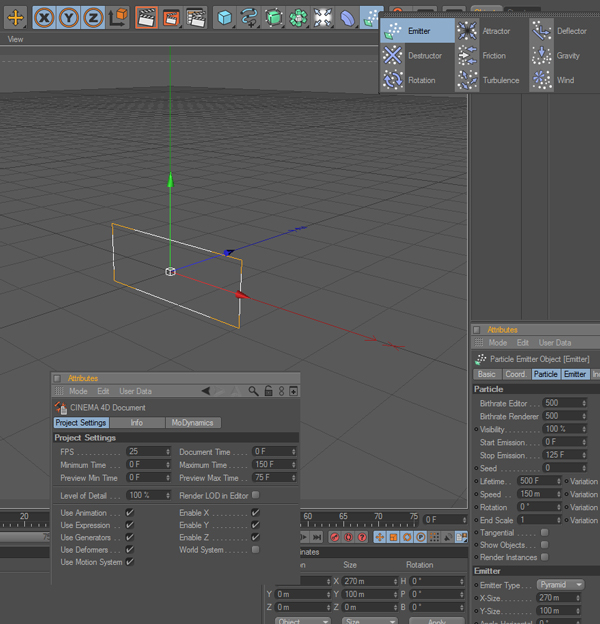Turn on Show Objects checkbox
The width and height of the screenshot is (600, 624).
(544, 545)
